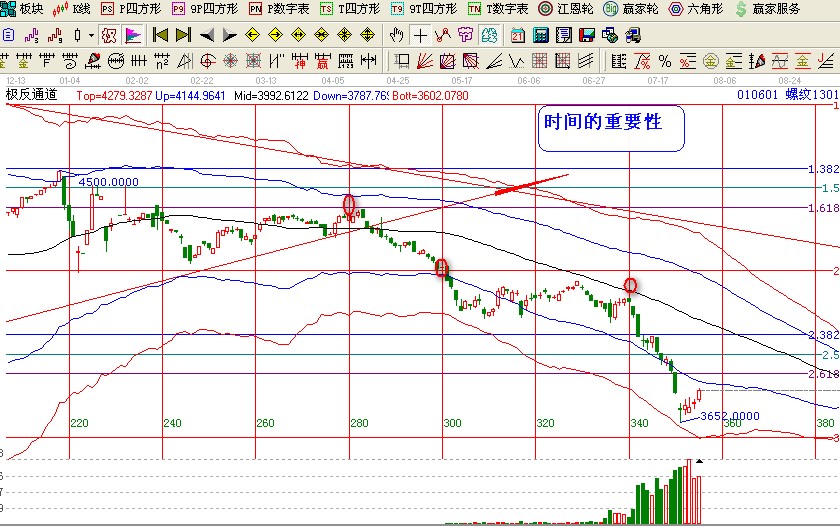
Task: Jump to the last bar with skip-end arrow
Action: pyautogui.click(x=183, y=35)
